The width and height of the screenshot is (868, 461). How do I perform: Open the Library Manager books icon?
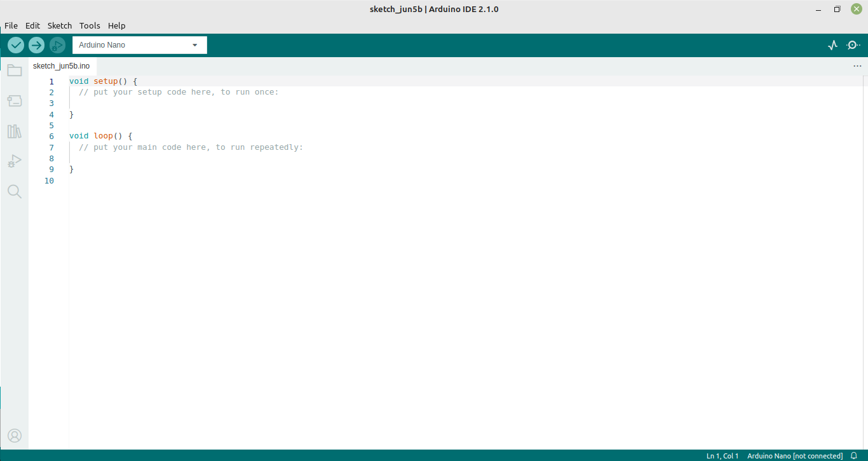click(x=14, y=131)
